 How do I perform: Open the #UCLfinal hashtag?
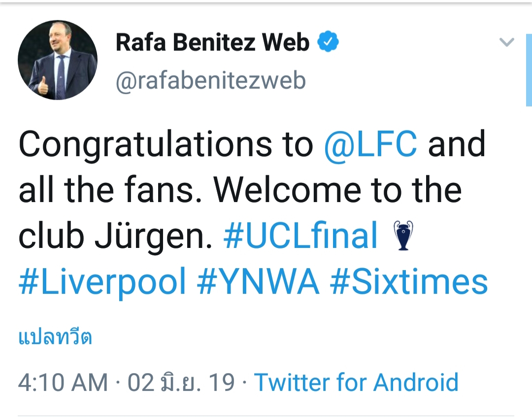click(x=300, y=236)
